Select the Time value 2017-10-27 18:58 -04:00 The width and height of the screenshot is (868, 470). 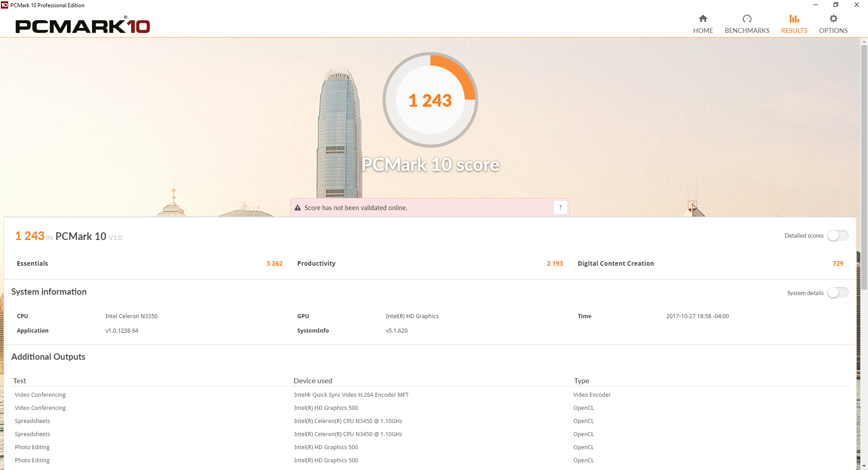point(698,316)
